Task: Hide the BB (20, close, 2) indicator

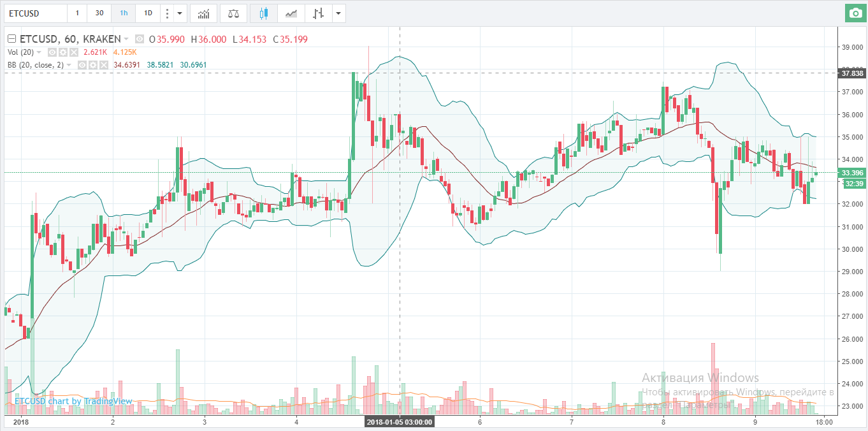Action: tap(82, 65)
